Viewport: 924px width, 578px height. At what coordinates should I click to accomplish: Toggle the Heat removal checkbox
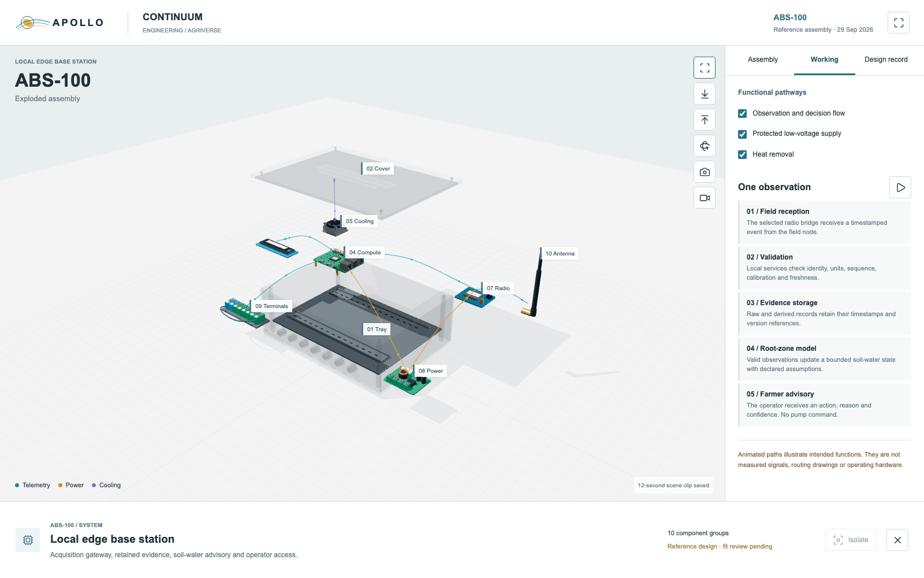(743, 154)
